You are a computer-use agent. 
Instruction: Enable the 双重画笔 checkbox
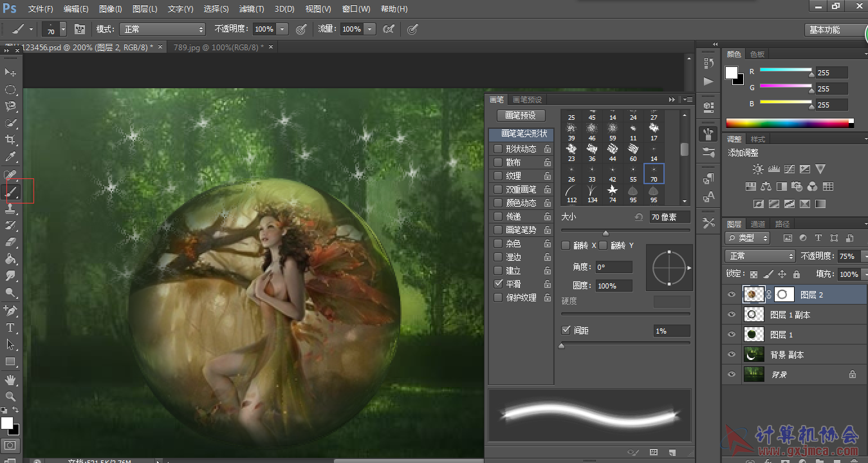(498, 189)
